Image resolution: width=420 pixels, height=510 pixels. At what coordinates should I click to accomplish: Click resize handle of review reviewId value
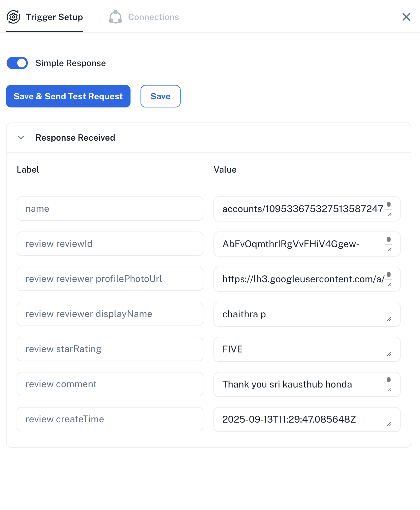[390, 249]
